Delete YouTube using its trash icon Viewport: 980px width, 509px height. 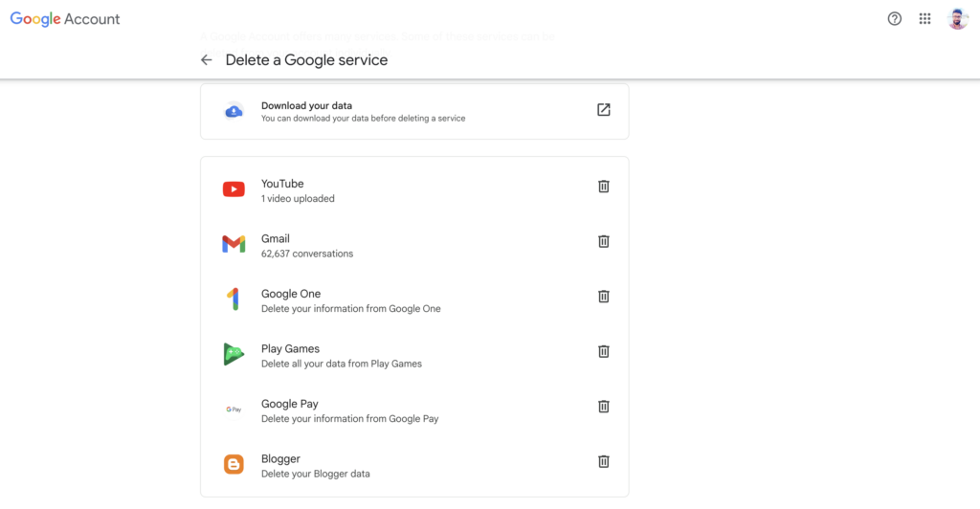tap(603, 187)
